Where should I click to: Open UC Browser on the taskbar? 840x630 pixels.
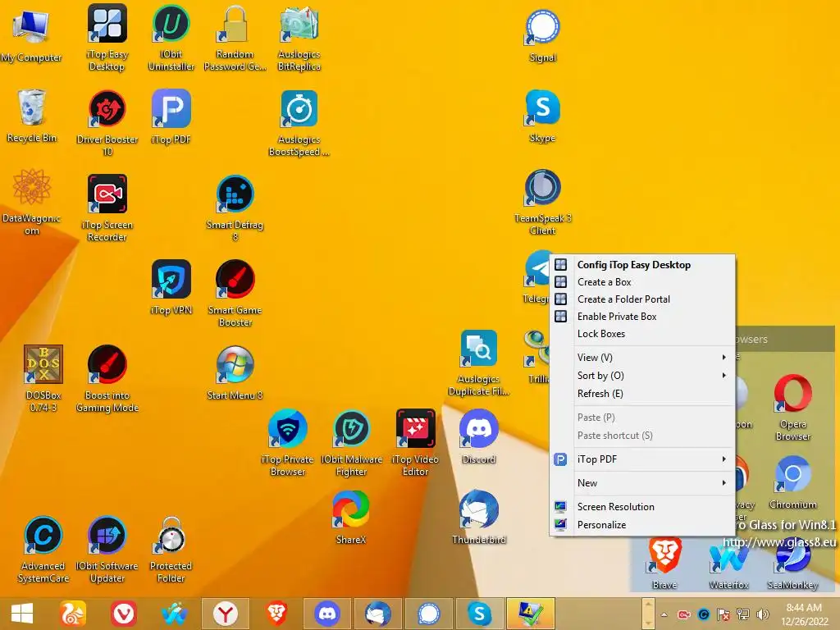point(73,614)
